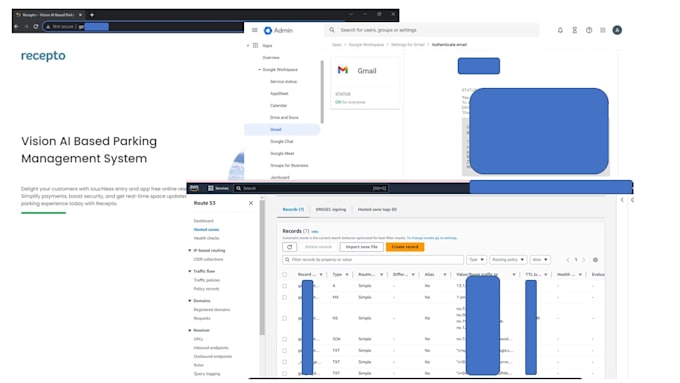Select the NS type record checkbox
This screenshot has width=680, height=383.
pyautogui.click(x=284, y=318)
